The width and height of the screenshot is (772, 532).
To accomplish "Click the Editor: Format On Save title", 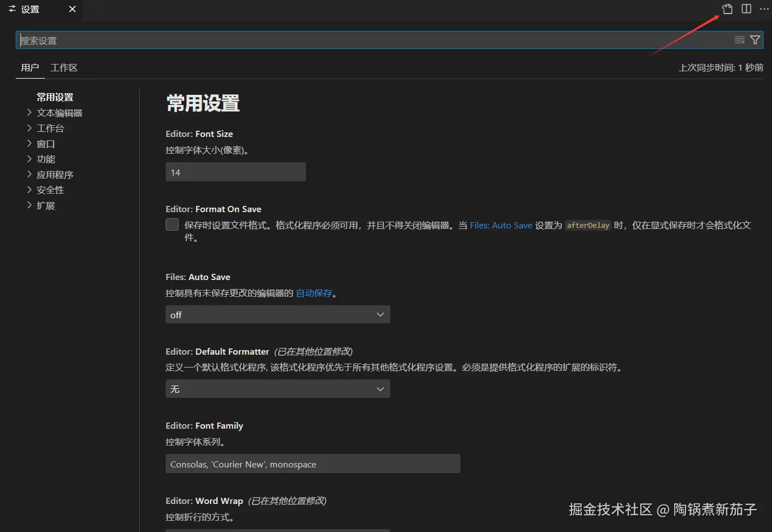I will pos(213,209).
